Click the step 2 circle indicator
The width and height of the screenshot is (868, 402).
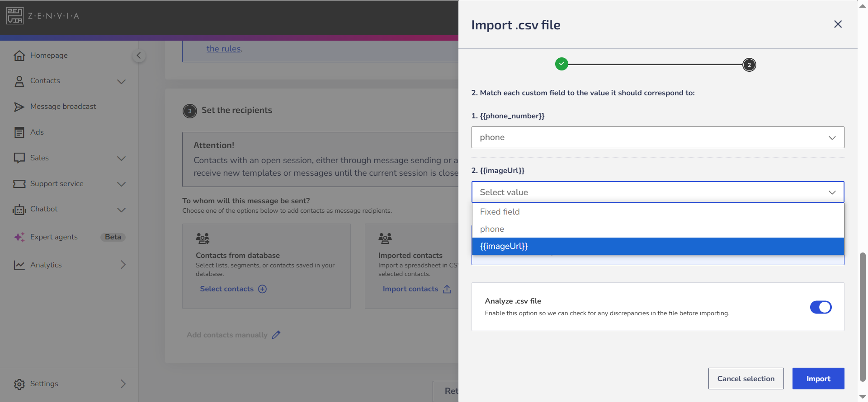pyautogui.click(x=749, y=65)
